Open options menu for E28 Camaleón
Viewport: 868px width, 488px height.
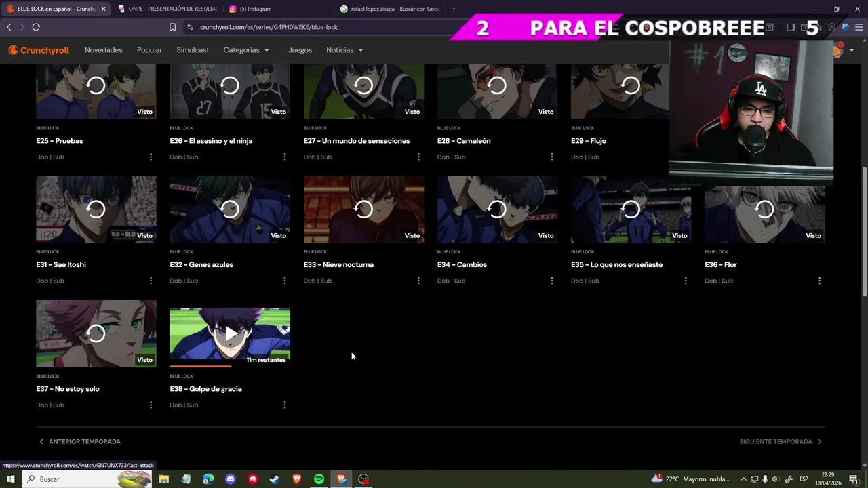coord(551,157)
